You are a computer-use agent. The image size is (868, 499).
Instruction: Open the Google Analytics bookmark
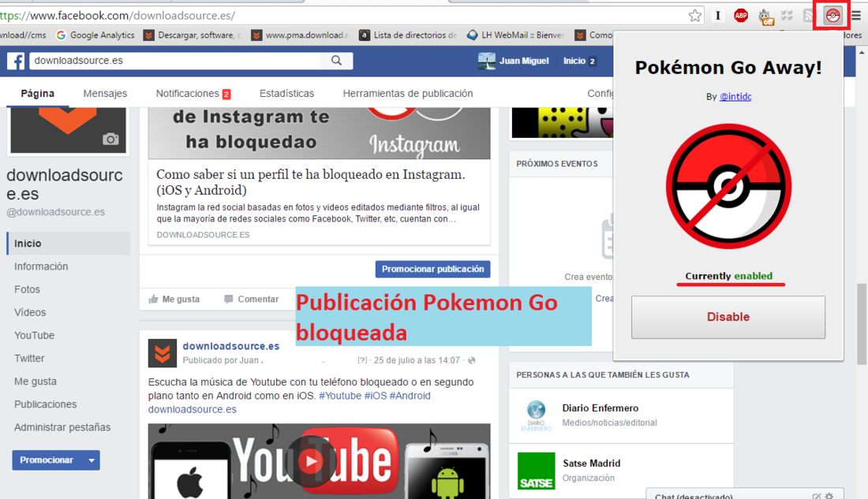[95, 35]
